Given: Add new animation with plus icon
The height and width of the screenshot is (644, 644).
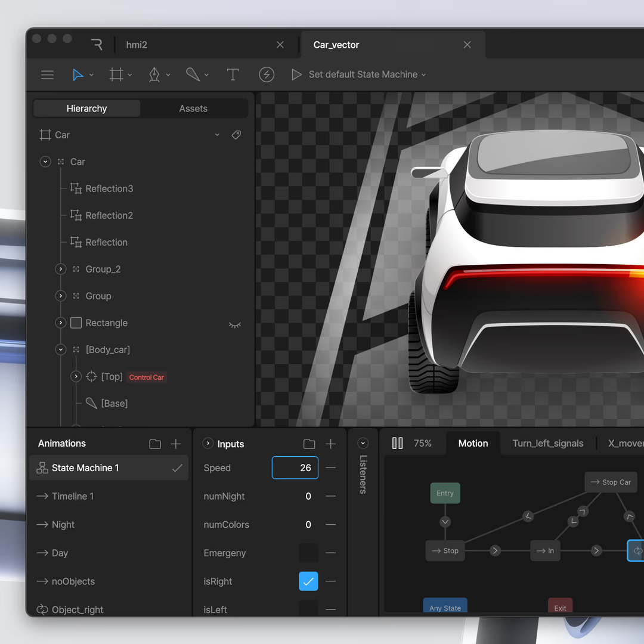Looking at the screenshot, I should (x=176, y=444).
